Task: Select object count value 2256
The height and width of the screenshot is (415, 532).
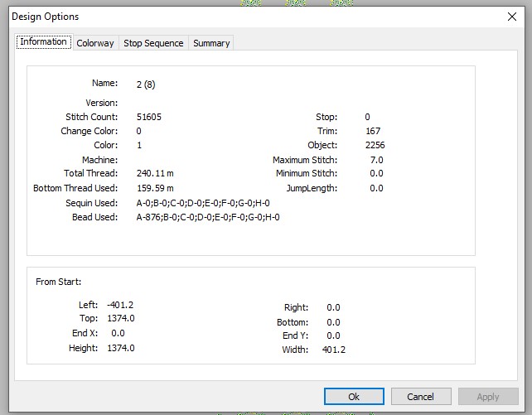Action: pos(375,145)
